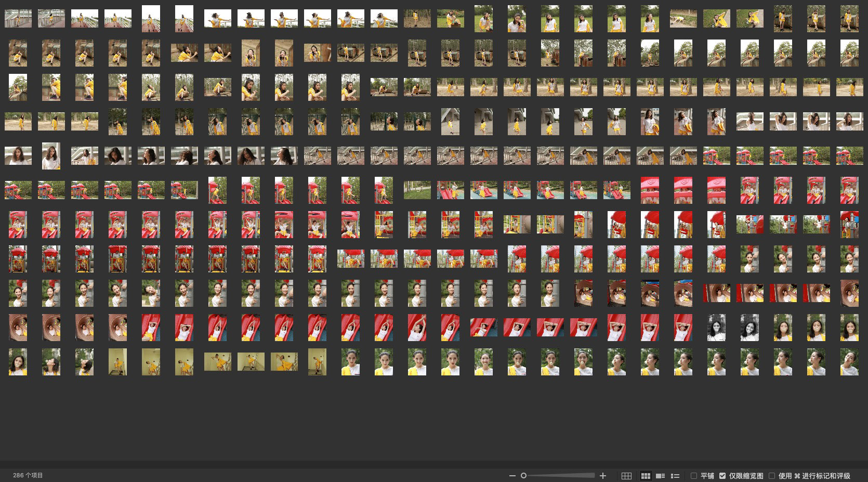
Task: Select the first yellow stairwell thumbnail
Action: pos(118,362)
